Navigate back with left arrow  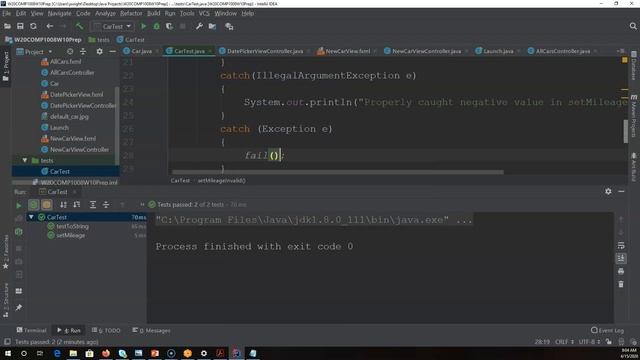49,27
